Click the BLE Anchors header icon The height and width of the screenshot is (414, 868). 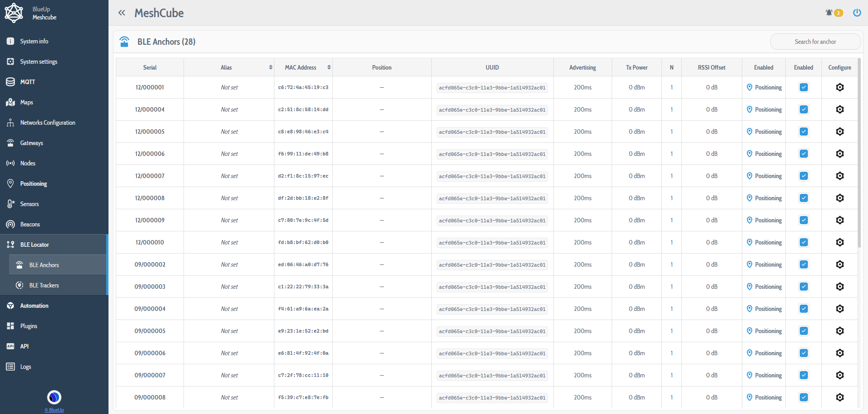(124, 42)
